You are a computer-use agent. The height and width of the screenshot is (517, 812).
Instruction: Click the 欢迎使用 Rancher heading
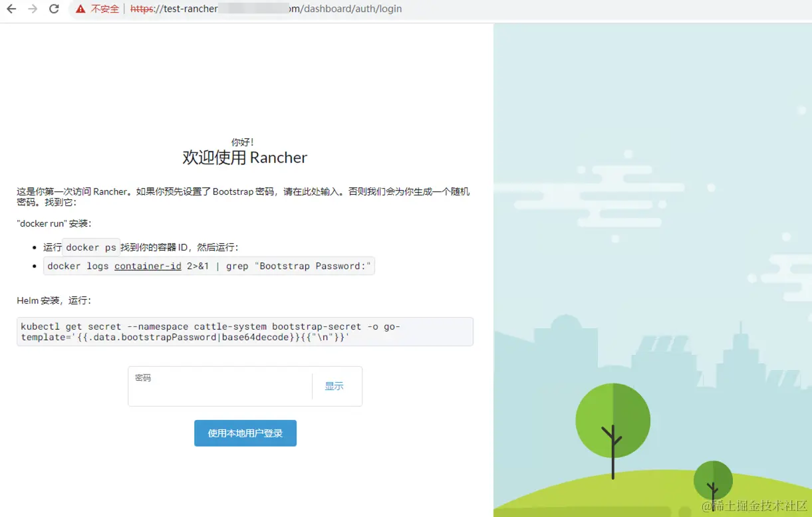click(245, 158)
